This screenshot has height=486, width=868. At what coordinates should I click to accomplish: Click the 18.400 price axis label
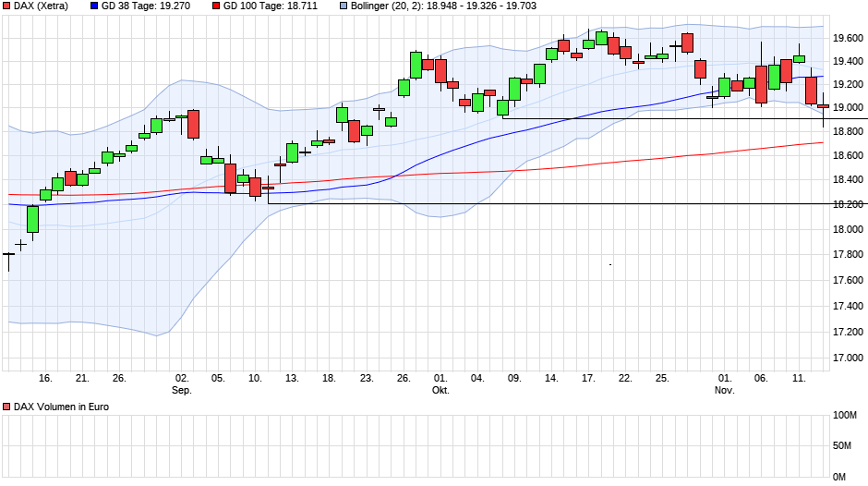pos(848,179)
